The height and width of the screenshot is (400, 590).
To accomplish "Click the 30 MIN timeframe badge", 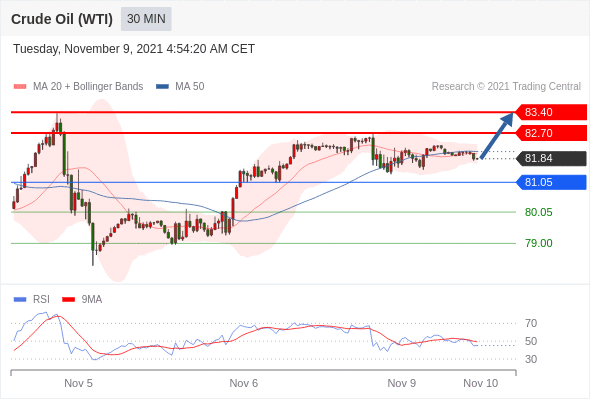I will coord(146,19).
